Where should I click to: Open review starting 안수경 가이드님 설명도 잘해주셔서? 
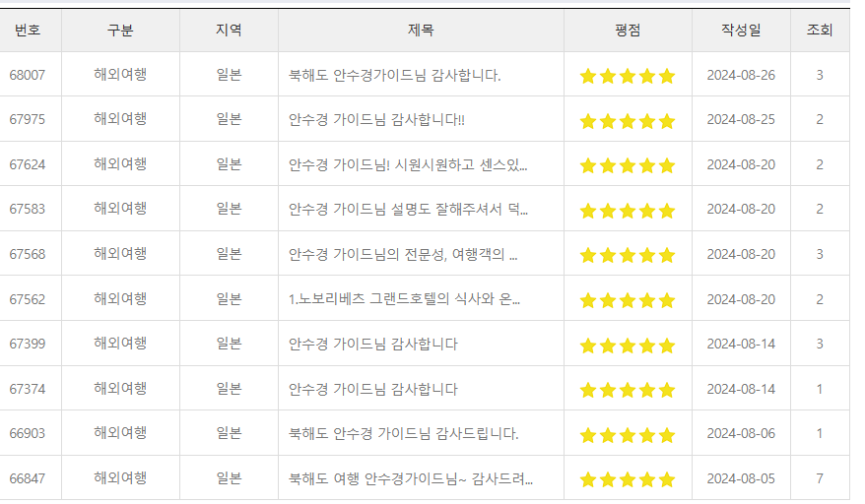(408, 210)
